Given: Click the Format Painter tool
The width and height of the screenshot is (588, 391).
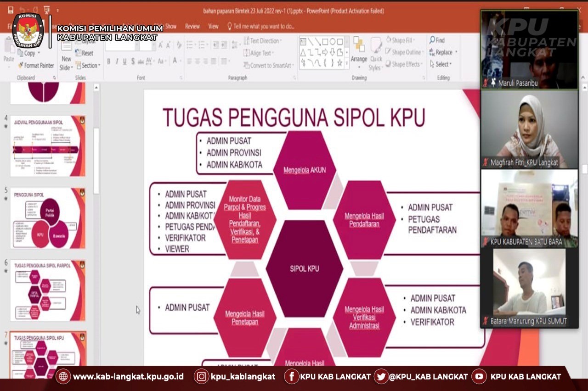Looking at the screenshot, I should (x=36, y=66).
